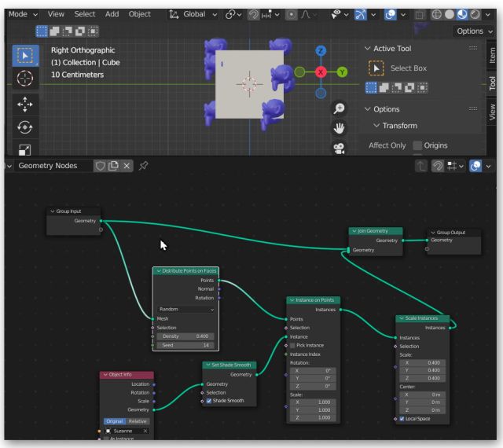The image size is (503, 448).
Task: Toggle the camera view icon
Action: (x=339, y=149)
